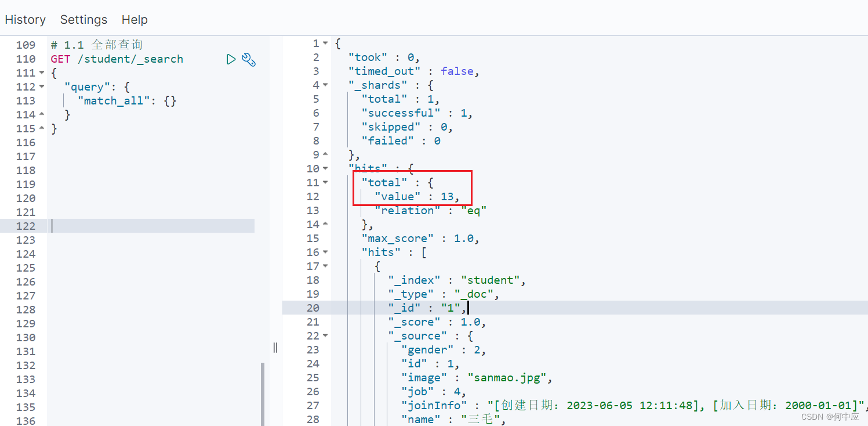
Task: Toggle fold arrow at editor line 114
Action: pyautogui.click(x=41, y=115)
